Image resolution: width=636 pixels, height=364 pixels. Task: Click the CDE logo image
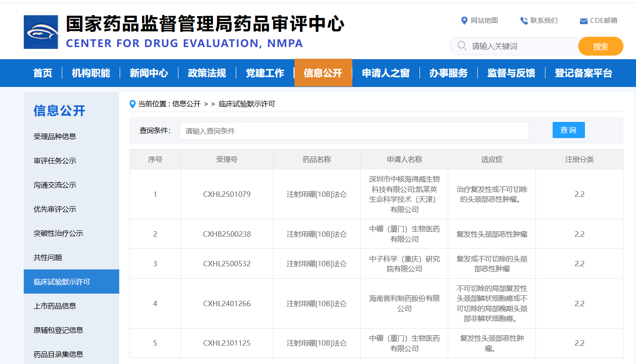coord(41,32)
